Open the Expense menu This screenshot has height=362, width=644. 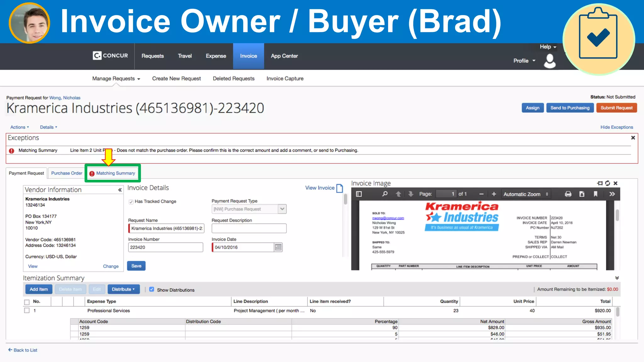pyautogui.click(x=216, y=56)
